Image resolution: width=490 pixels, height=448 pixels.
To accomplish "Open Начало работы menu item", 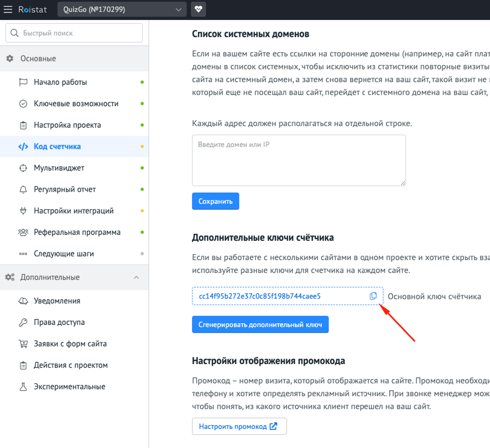I will coord(60,82).
